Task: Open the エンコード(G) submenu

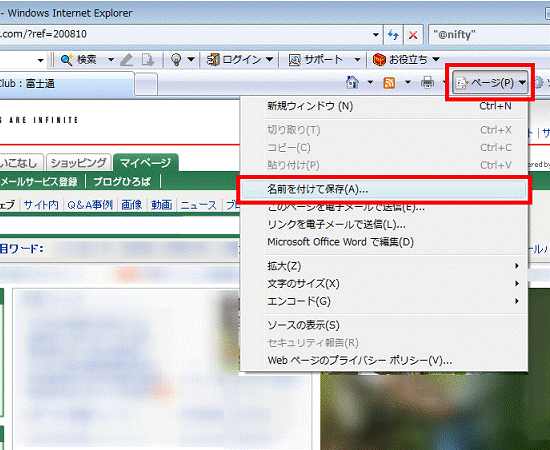Action: coord(384,301)
